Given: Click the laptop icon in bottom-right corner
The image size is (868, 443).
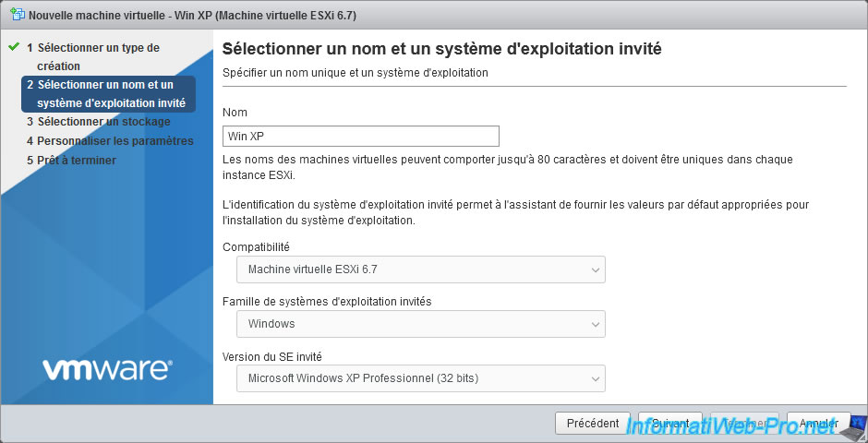Looking at the screenshot, I should click(x=854, y=425).
